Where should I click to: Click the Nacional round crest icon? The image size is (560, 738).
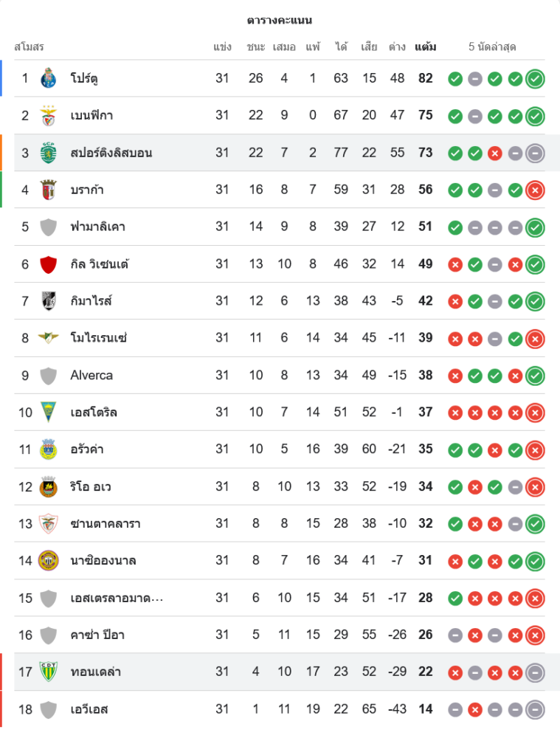click(49, 560)
